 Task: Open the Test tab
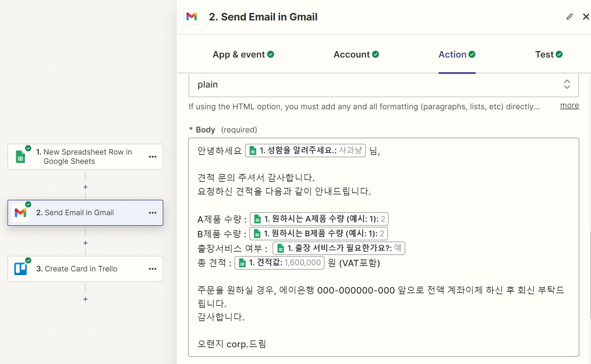coord(548,54)
